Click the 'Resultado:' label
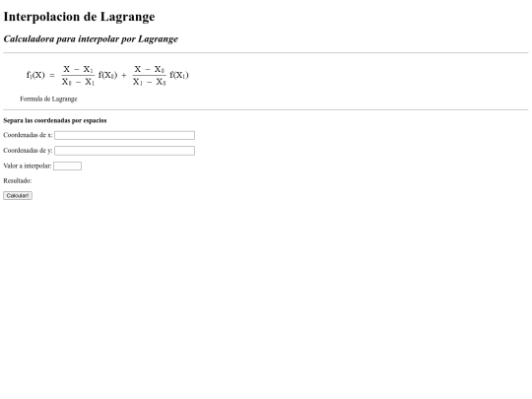 [18, 181]
